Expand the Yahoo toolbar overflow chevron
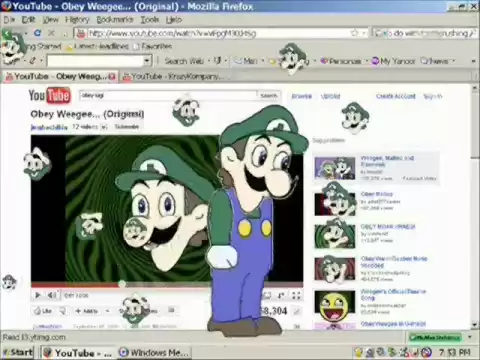 click(x=473, y=61)
